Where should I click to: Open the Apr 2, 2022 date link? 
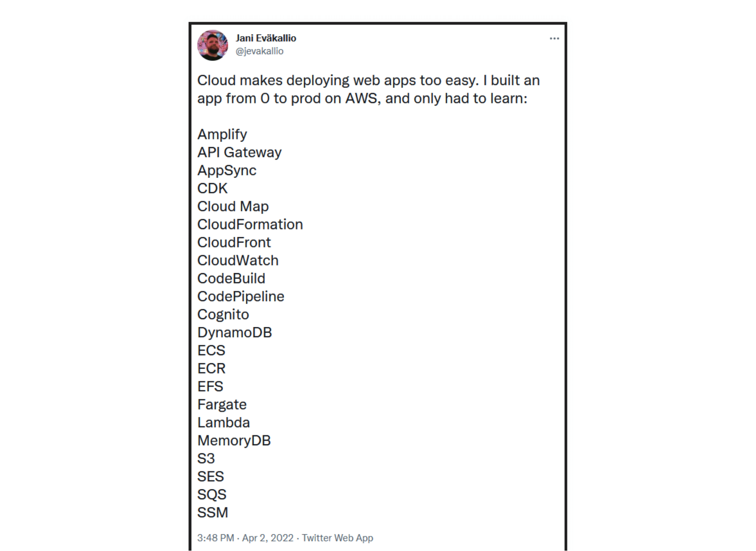point(268,538)
